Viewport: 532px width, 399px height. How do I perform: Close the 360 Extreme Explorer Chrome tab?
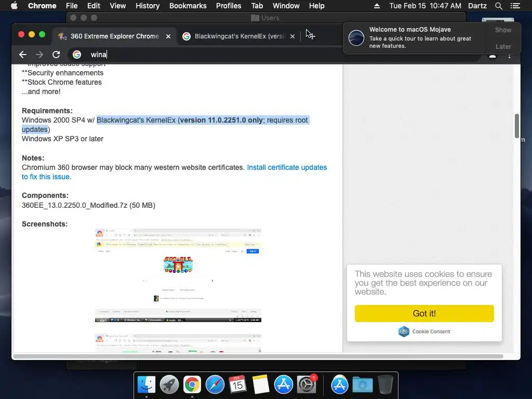point(168,36)
